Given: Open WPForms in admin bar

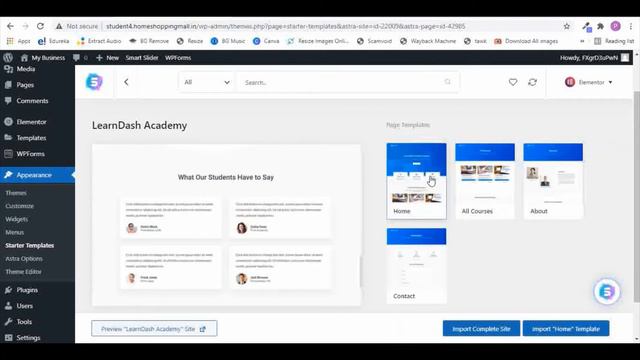Looking at the screenshot, I should 178,58.
